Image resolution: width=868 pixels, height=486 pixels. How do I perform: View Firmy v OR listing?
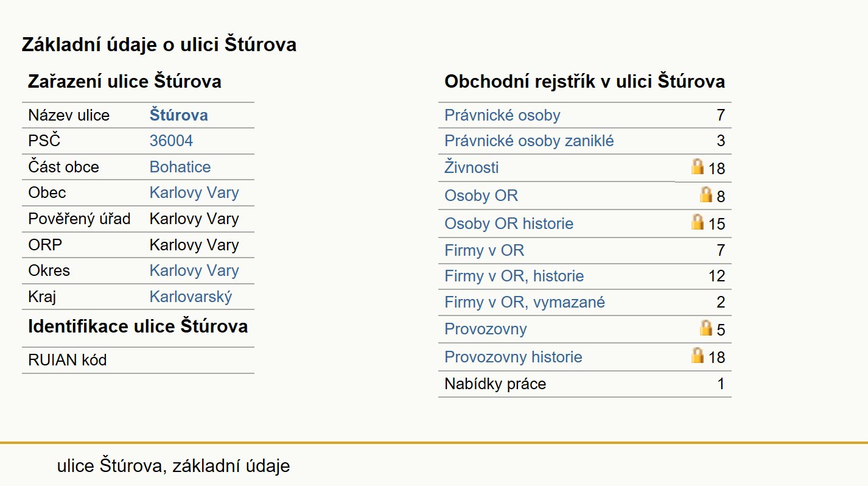click(484, 250)
